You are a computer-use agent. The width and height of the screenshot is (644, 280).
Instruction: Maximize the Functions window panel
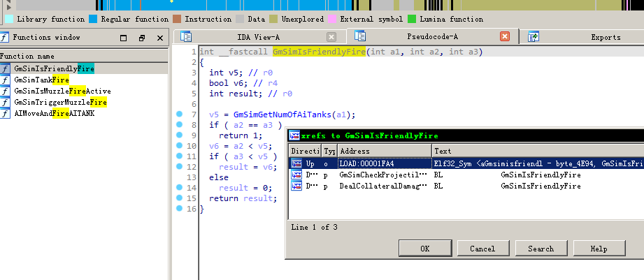[123, 38]
